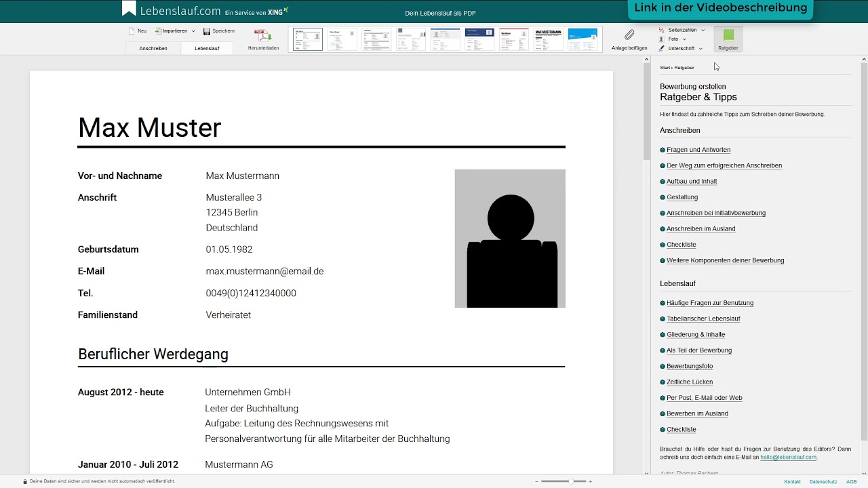Click the email max.mustermann@email.de
Screen dimensions: 868x488
pos(264,271)
